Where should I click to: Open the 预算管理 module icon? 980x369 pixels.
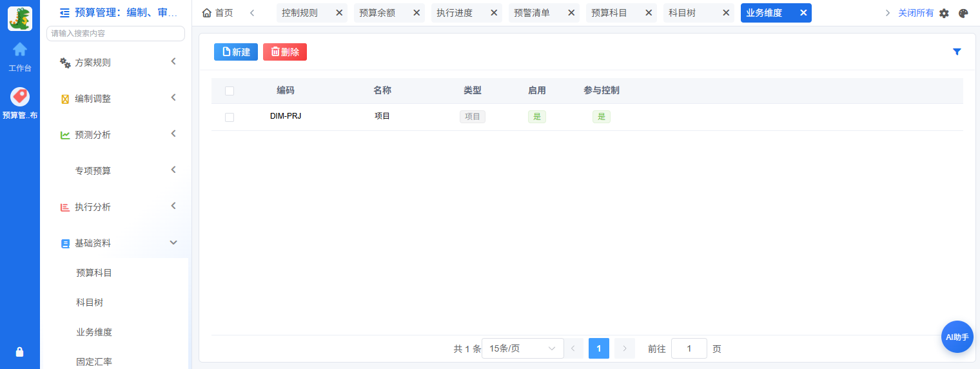(20, 97)
